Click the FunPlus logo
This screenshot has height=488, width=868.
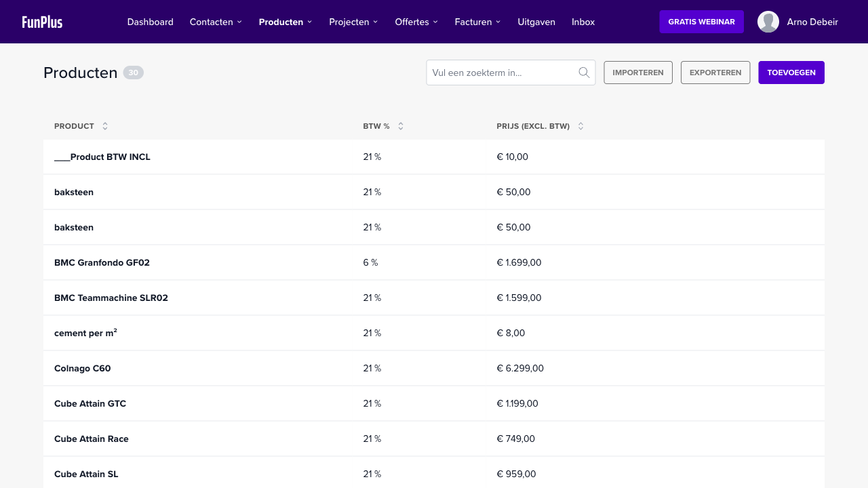click(42, 22)
